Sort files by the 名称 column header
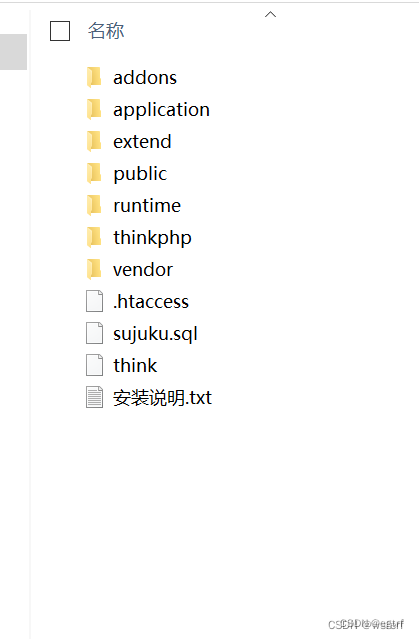Viewport: 419px width, 639px height. click(106, 31)
